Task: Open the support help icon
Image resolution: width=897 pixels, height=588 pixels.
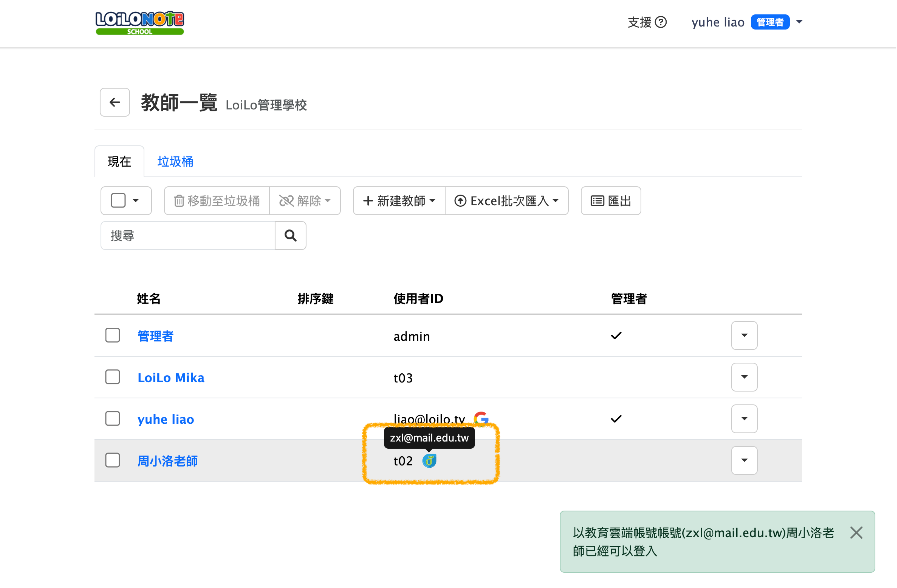Action: tap(661, 22)
